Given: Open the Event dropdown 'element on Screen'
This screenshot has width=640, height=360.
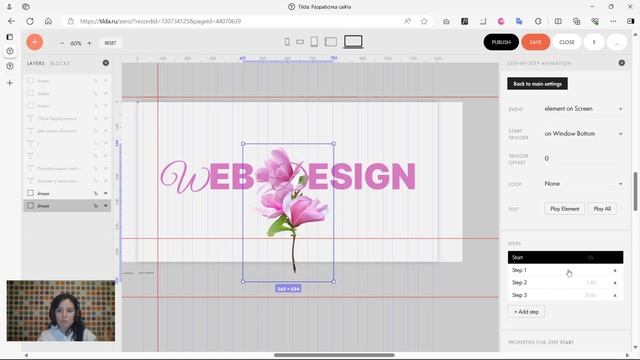Looking at the screenshot, I should [583, 109].
